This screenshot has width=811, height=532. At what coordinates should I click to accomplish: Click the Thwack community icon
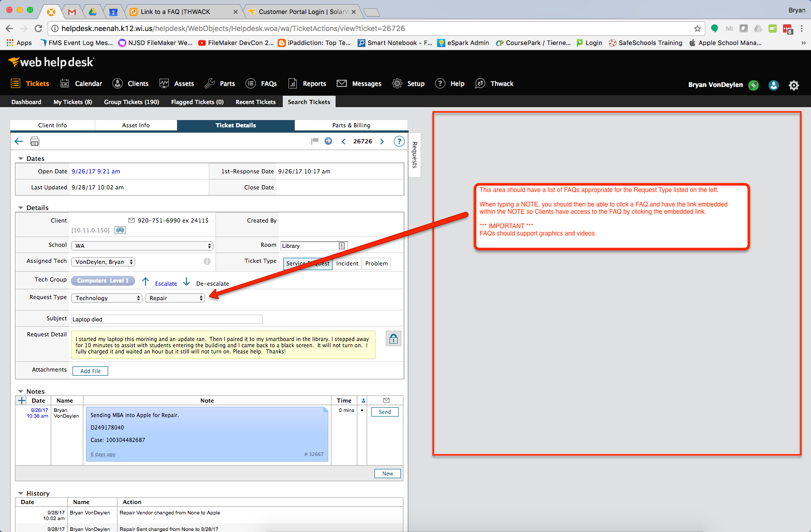[x=480, y=83]
